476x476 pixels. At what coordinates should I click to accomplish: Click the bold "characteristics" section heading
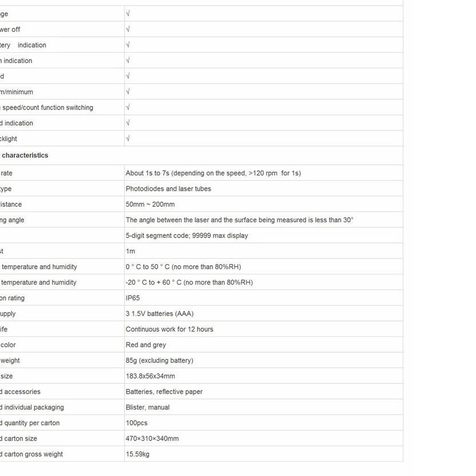(25, 155)
